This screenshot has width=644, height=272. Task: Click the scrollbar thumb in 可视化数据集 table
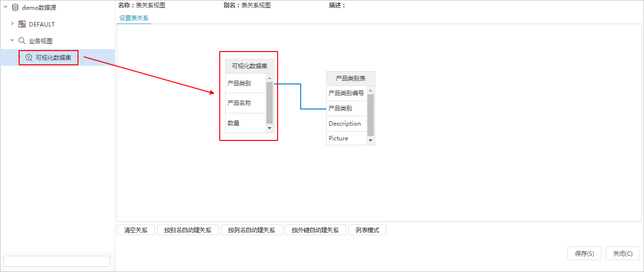pyautogui.click(x=269, y=103)
